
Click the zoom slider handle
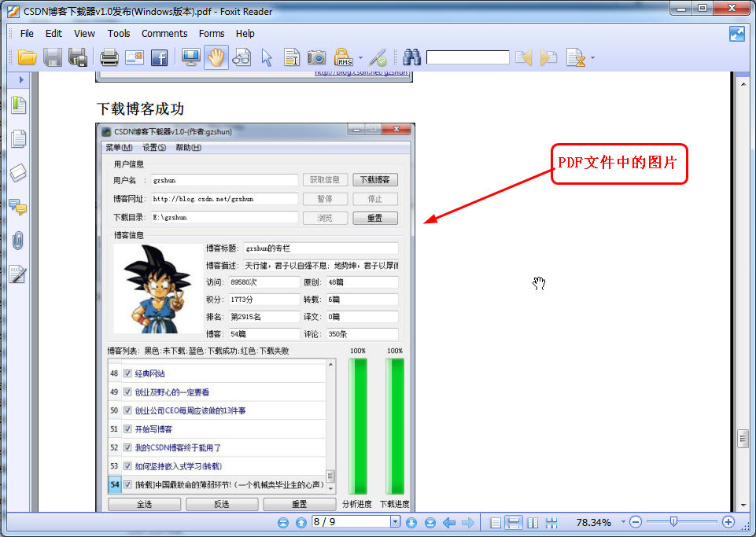point(674,521)
